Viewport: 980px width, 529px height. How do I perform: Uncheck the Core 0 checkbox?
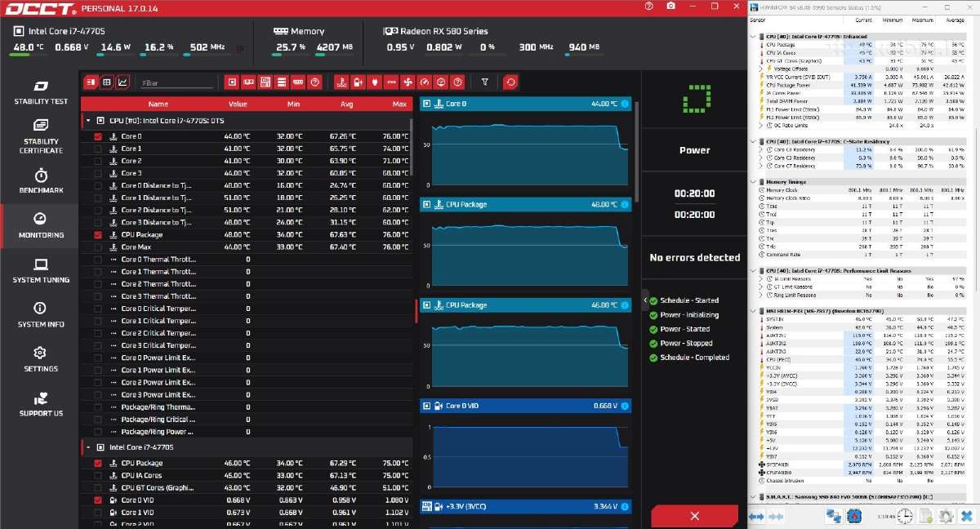tap(98, 136)
